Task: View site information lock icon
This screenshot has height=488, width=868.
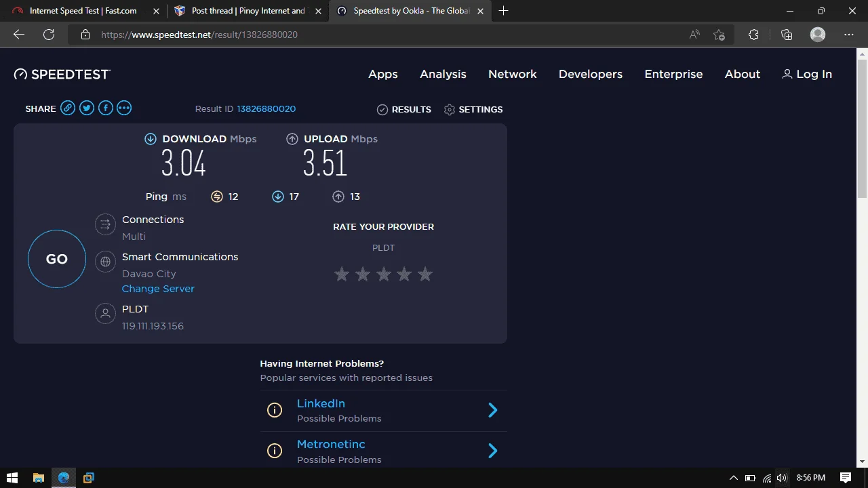Action: coord(85,35)
